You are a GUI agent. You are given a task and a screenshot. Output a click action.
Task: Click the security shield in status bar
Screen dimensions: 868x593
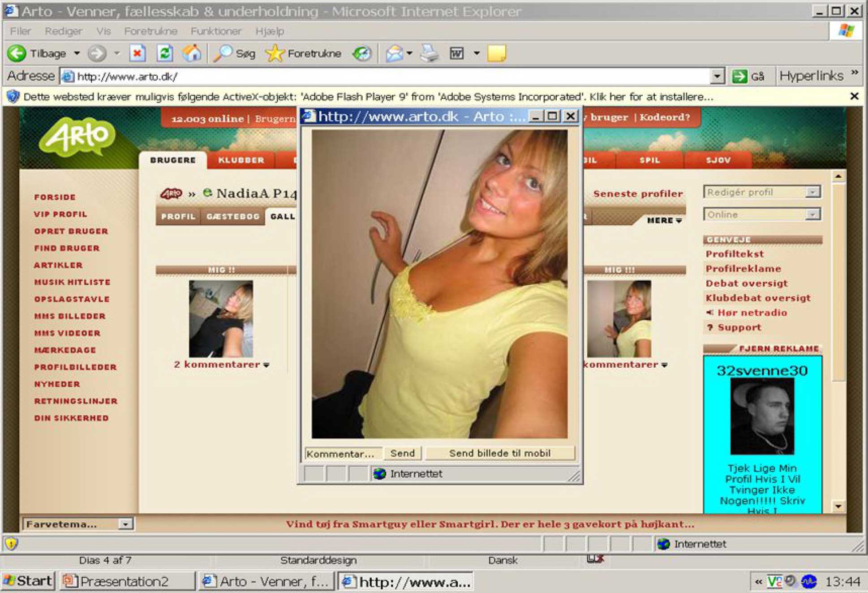[x=11, y=544]
